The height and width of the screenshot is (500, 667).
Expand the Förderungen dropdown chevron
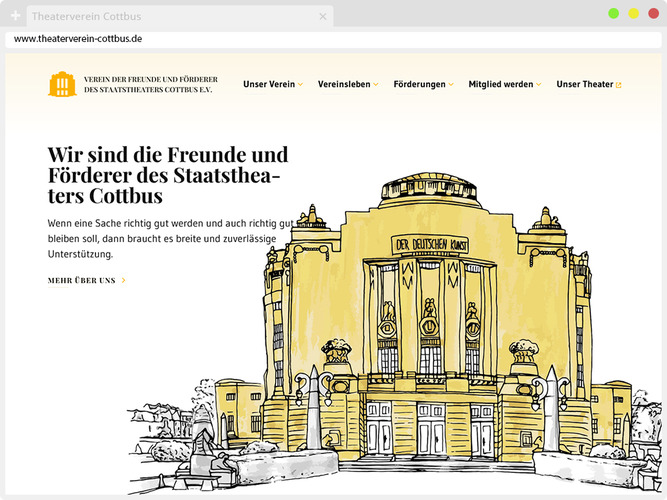[451, 85]
